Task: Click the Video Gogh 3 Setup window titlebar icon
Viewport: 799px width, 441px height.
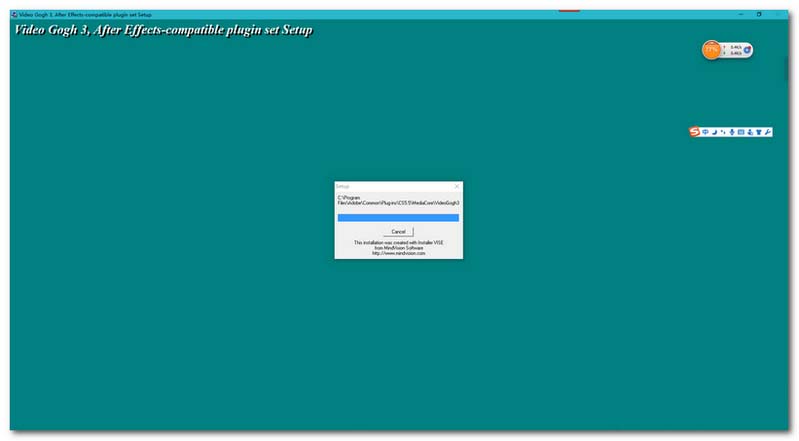Action: click(14, 15)
